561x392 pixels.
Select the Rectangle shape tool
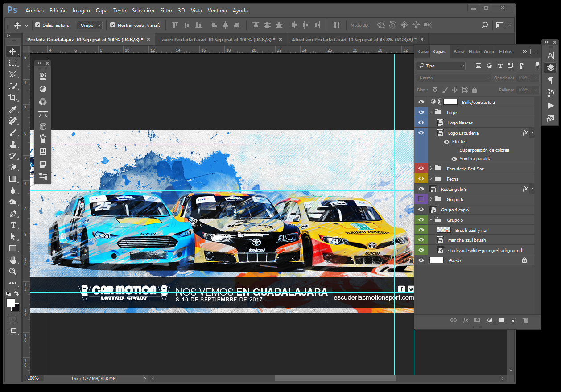point(13,248)
